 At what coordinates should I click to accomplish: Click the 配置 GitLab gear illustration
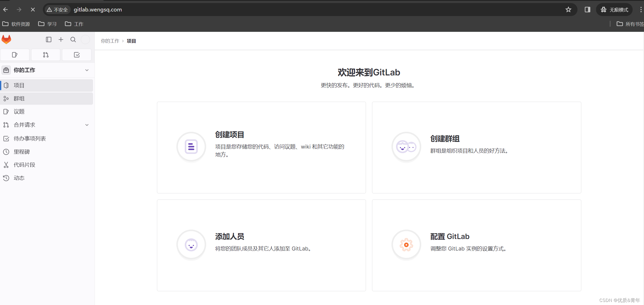pos(406,245)
